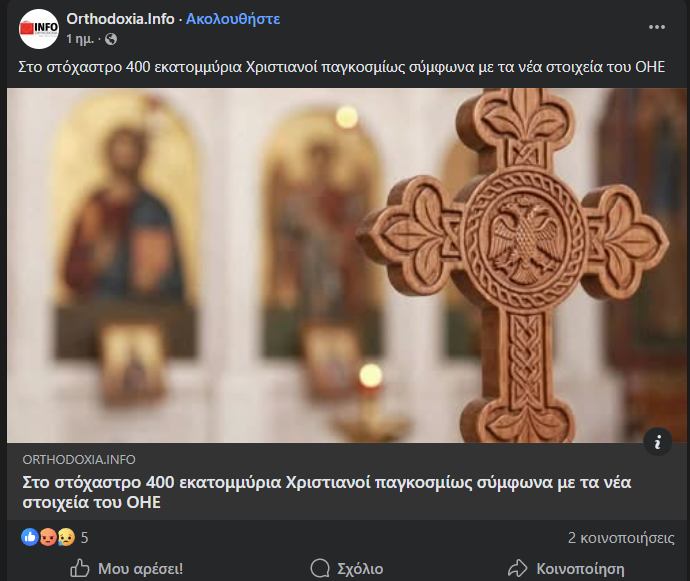Click the sad reaction emoji icon
The image size is (690, 581).
pos(65,537)
